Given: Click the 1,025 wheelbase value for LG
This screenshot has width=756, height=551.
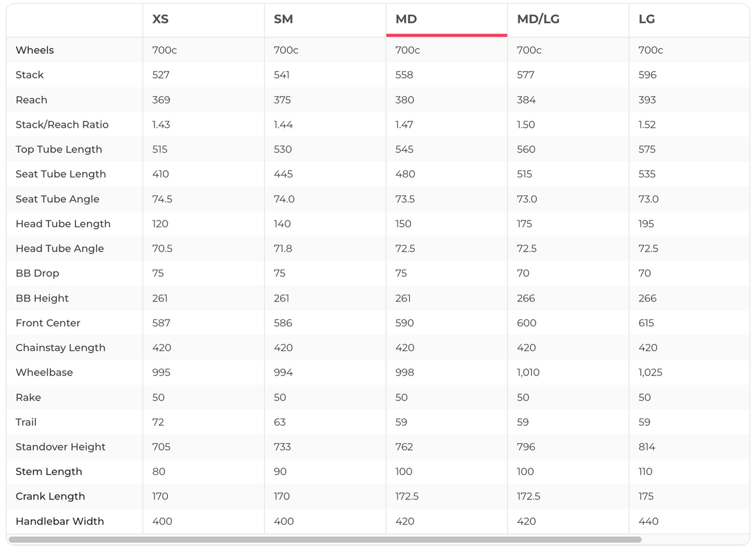Looking at the screenshot, I should click(x=650, y=372).
